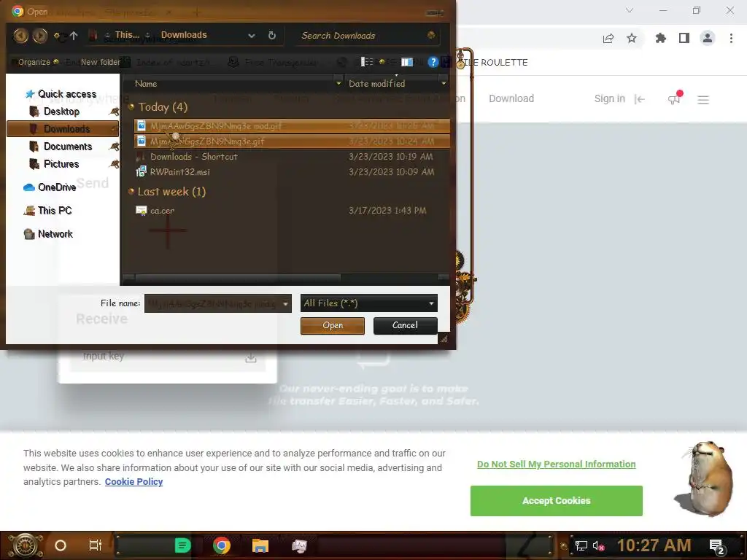Open dialog Help question mark
Viewport: 747px width, 560px height.
tap(433, 62)
